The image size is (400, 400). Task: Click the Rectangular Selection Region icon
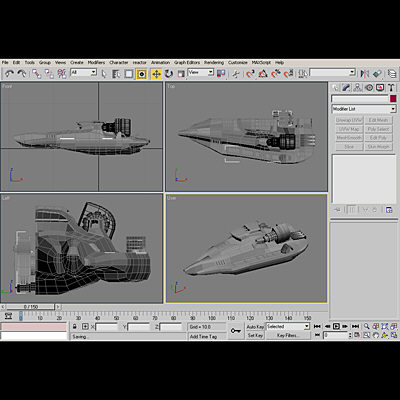(129, 74)
